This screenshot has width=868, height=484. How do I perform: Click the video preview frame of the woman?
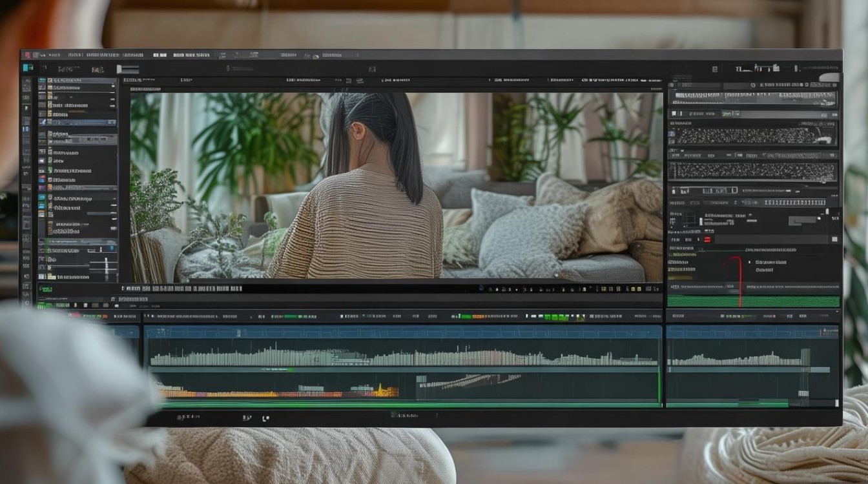396,187
